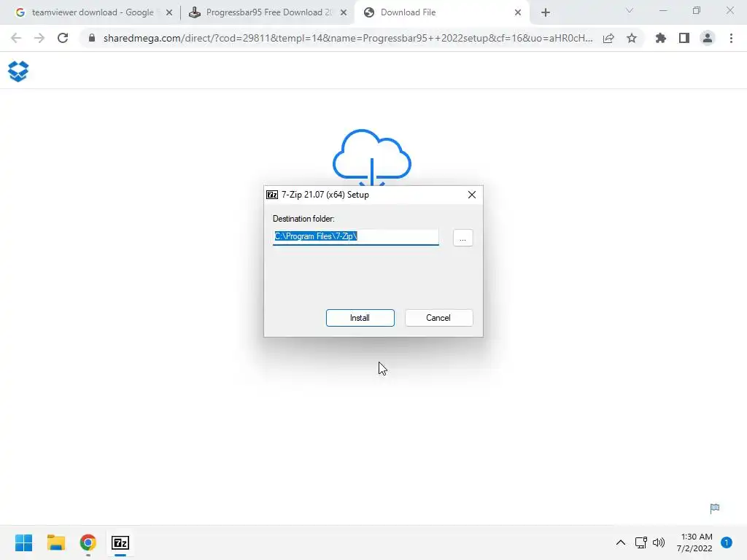Bookmark this page with the star
This screenshot has height=560, width=747.
click(632, 38)
